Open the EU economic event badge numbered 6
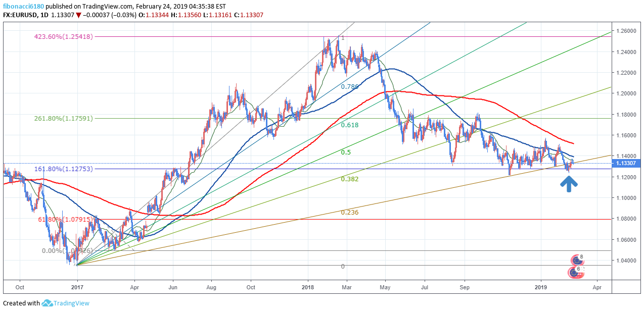The width and height of the screenshot is (644, 312). pyautogui.click(x=575, y=273)
